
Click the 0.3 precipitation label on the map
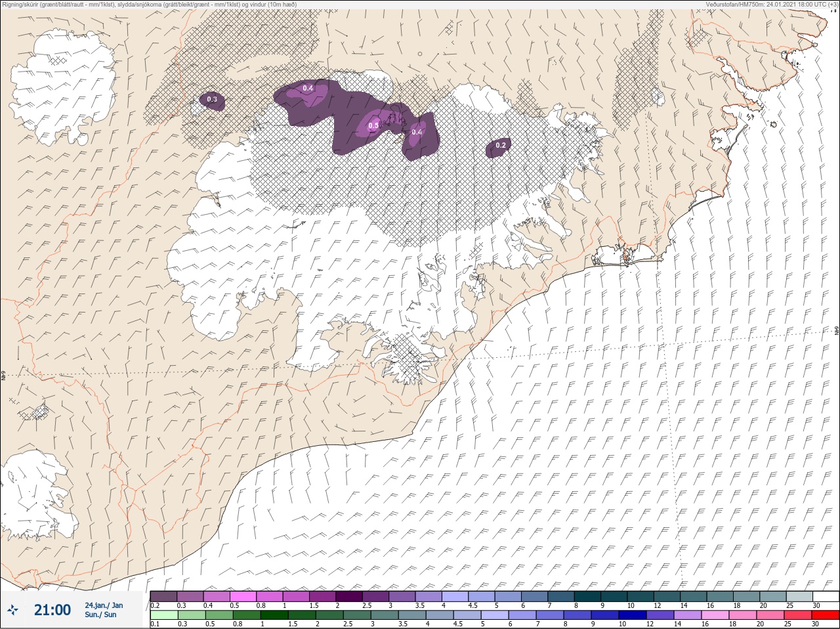[212, 100]
